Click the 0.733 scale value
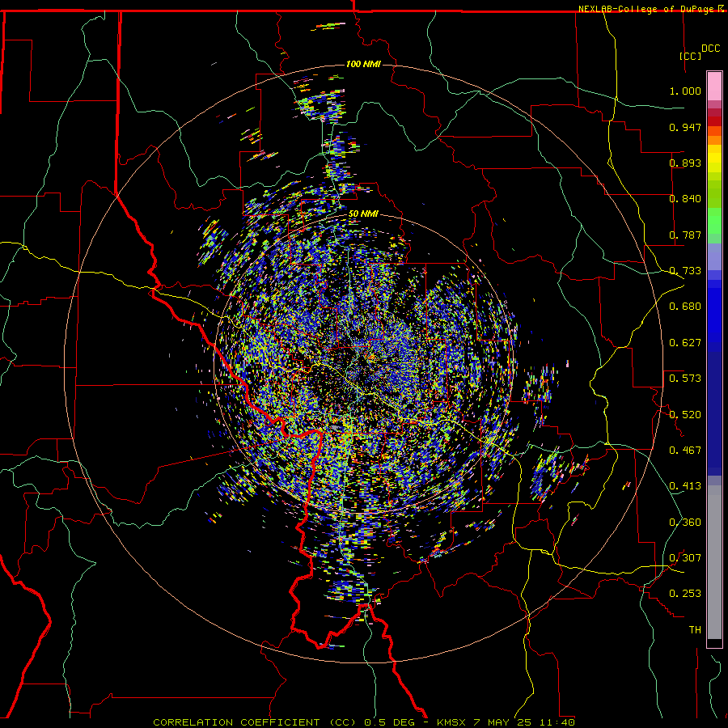 click(685, 271)
